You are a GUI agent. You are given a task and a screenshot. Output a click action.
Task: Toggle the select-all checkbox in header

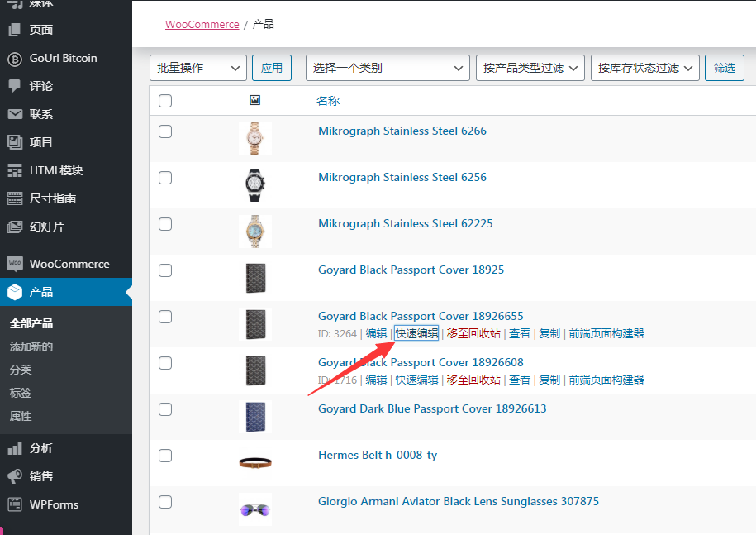pyautogui.click(x=165, y=101)
